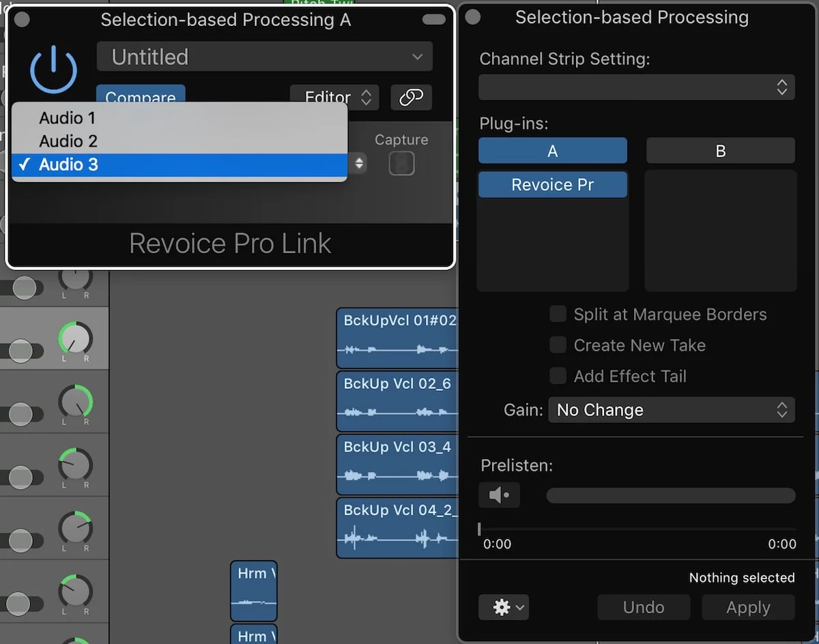Viewport: 819px width, 644px height.
Task: Enable Add Effect Tail checkbox
Action: tap(558, 375)
